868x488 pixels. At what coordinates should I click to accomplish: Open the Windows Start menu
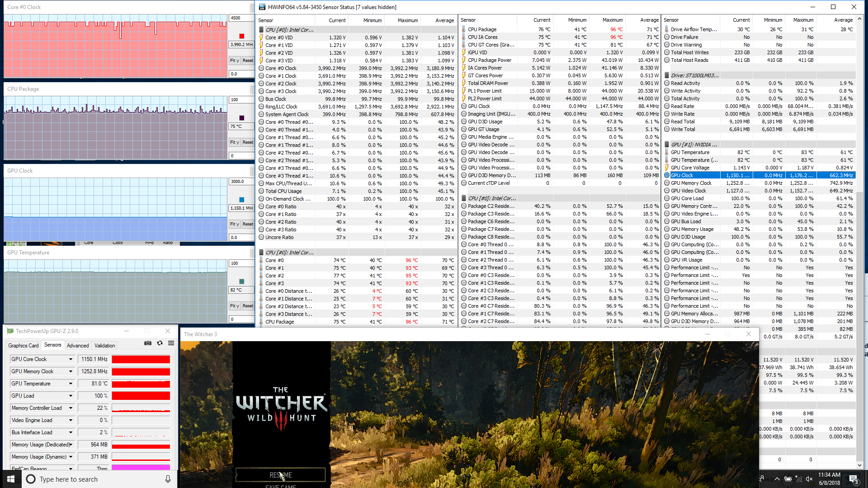[11, 479]
